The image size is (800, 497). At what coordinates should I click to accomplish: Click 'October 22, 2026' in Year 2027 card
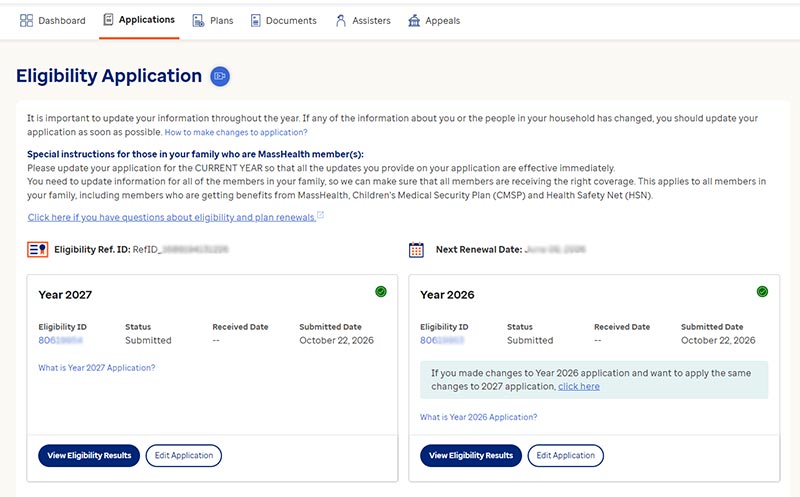(x=336, y=340)
